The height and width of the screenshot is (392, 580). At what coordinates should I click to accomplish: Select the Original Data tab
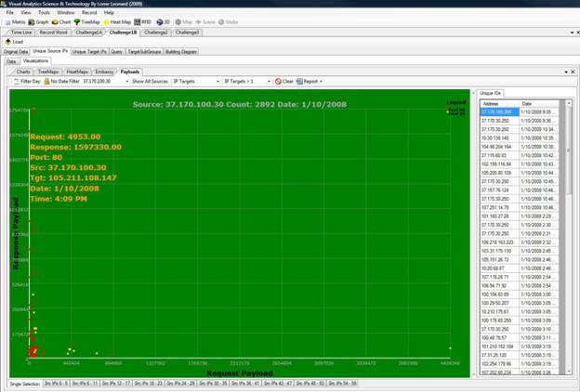point(16,52)
